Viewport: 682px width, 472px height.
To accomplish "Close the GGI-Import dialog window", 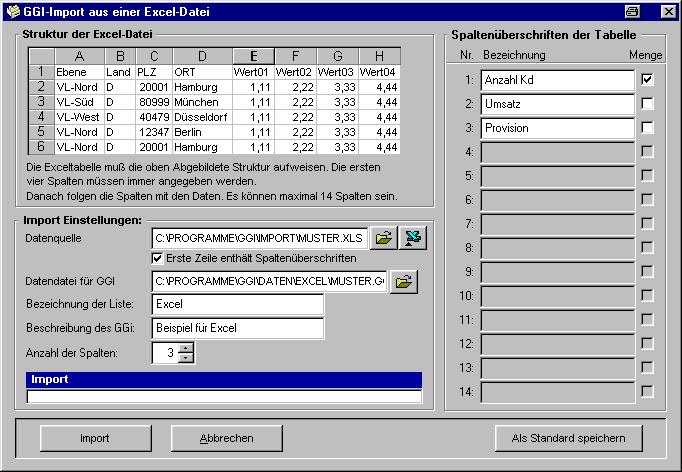I will click(667, 11).
